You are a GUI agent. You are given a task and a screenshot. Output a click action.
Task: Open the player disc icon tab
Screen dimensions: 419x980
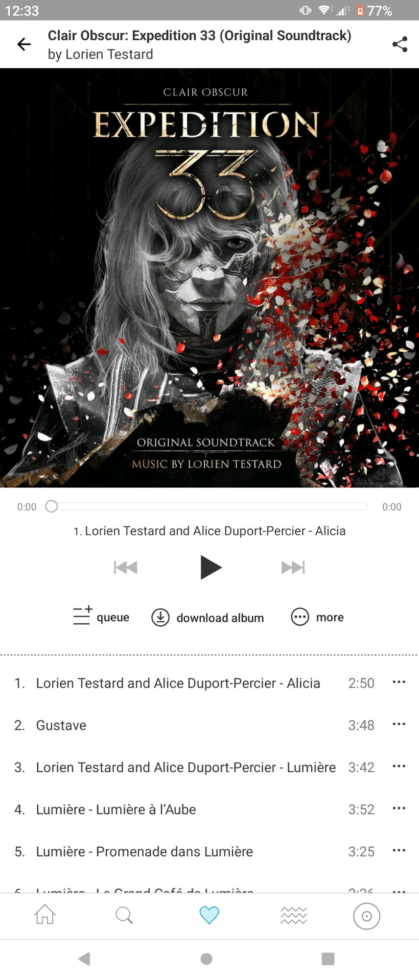click(x=367, y=915)
